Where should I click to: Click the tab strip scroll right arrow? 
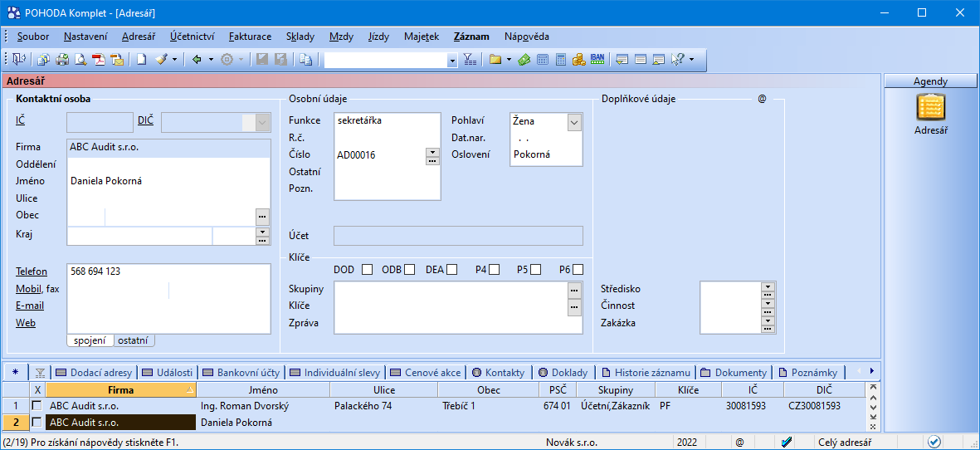pos(871,371)
